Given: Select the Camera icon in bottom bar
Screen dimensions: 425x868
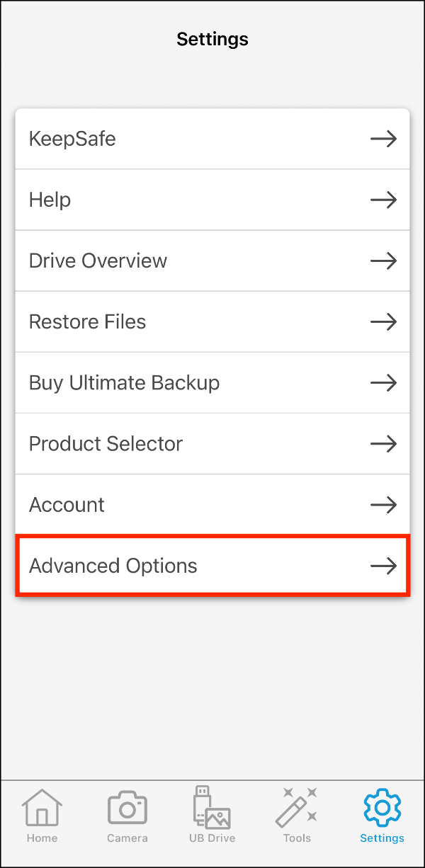Looking at the screenshot, I should click(x=127, y=814).
